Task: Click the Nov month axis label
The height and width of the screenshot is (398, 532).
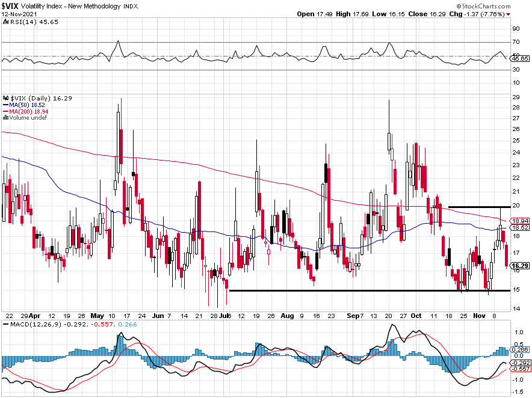Action: (479, 316)
